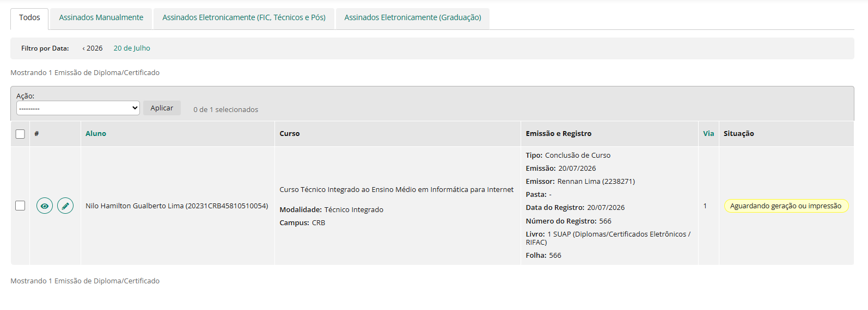
Task: Open Assinados Eletronicamente (FIC, Técnicos e Pós) tab
Action: click(x=244, y=18)
